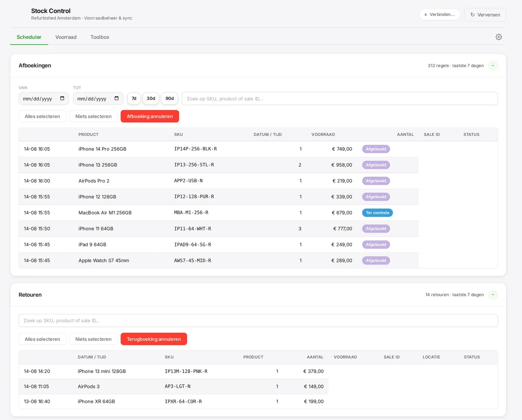Click Apple Watch S7 45mm product name

104,260
